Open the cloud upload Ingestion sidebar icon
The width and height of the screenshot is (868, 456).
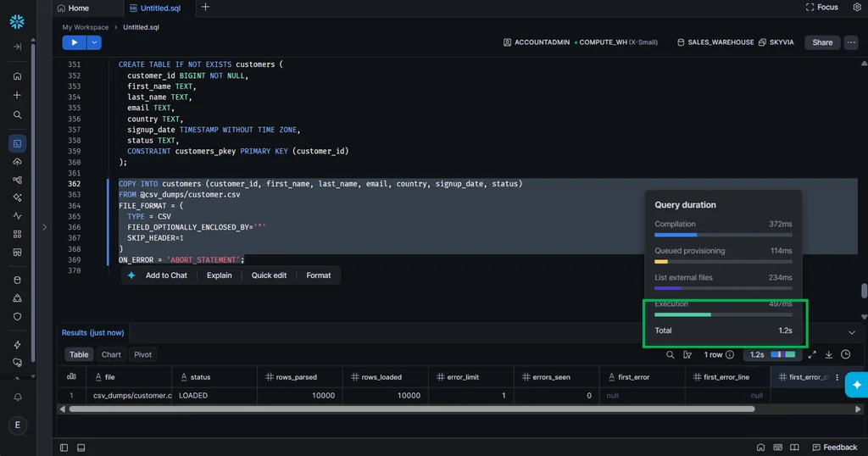(x=17, y=162)
